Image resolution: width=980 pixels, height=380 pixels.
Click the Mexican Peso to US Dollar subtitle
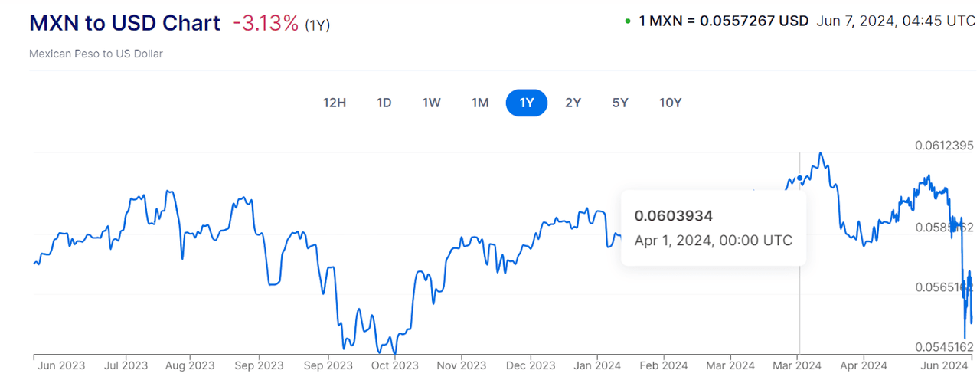pos(96,54)
